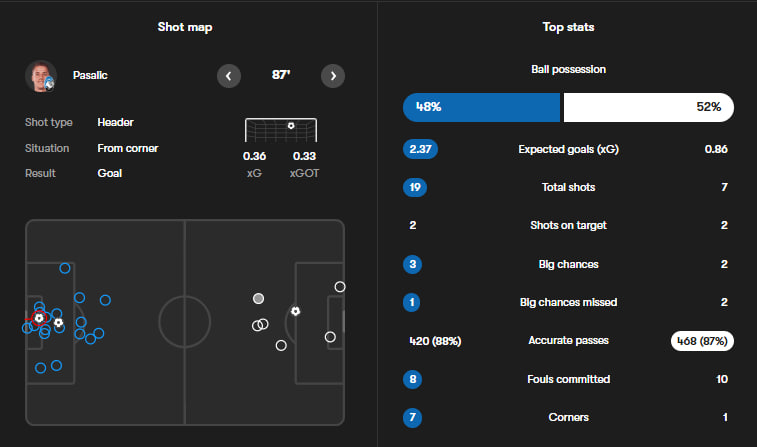Click the white 52% possession bar
Screen dimensions: 757x447
[x=648, y=107]
